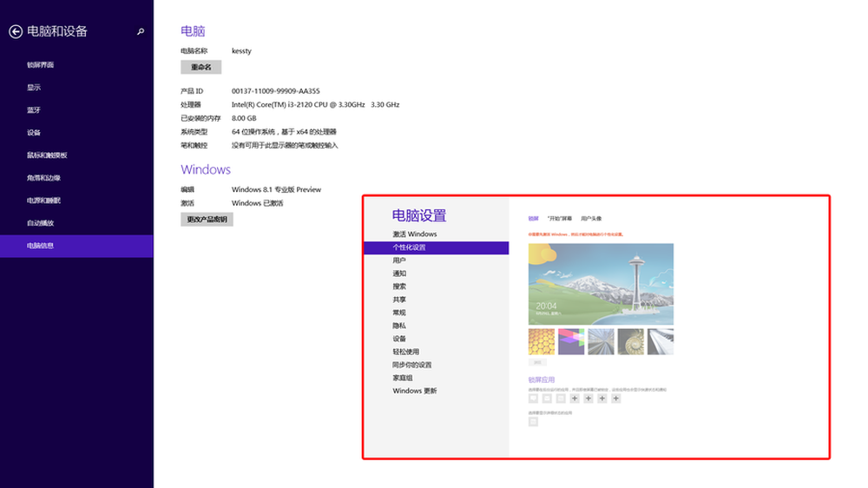Choose the tunnel perspective thumbnail
The image size is (868, 488).
(602, 342)
